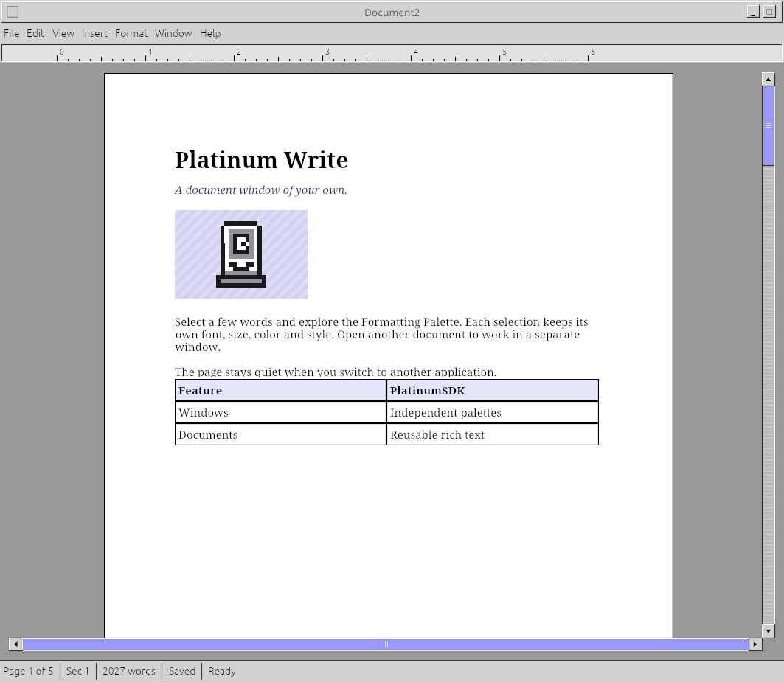This screenshot has height=682, width=784.
Task: Click the vertical scrollbar thumb
Action: [x=768, y=125]
